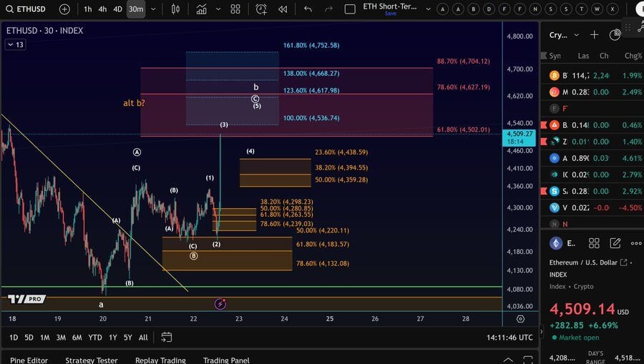Open the watchlist advanced view pie icon

tap(615, 35)
